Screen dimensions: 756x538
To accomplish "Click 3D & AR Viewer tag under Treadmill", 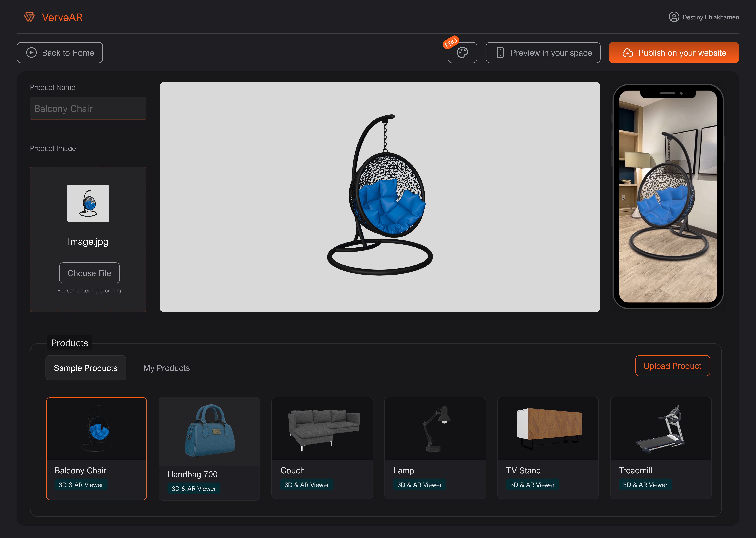I will 645,485.
